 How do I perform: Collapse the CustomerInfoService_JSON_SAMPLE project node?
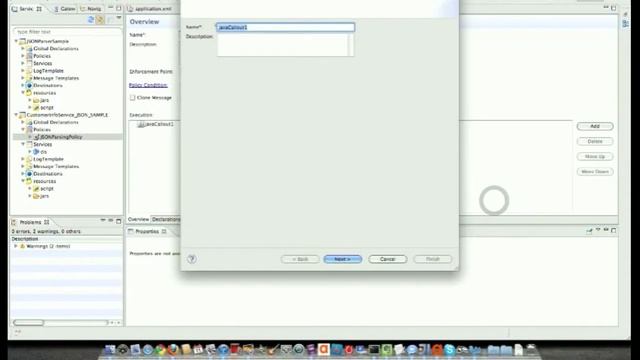(16, 115)
